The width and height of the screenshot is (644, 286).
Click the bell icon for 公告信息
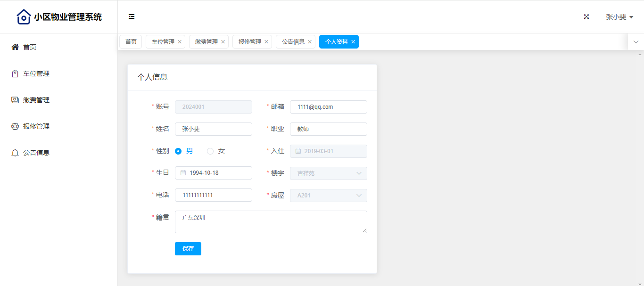tap(15, 153)
